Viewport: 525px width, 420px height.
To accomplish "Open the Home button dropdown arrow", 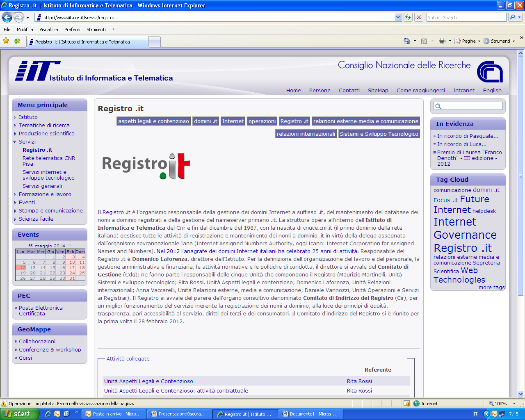I will pos(415,41).
